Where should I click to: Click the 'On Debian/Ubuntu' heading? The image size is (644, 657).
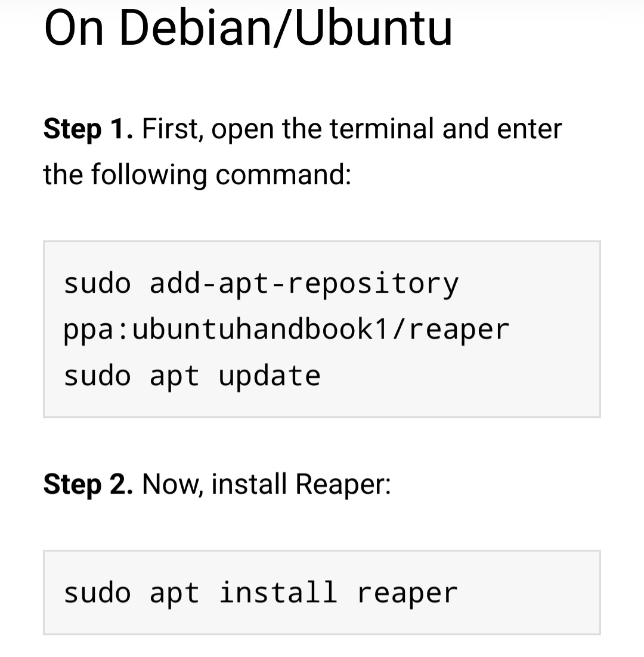[x=248, y=29]
